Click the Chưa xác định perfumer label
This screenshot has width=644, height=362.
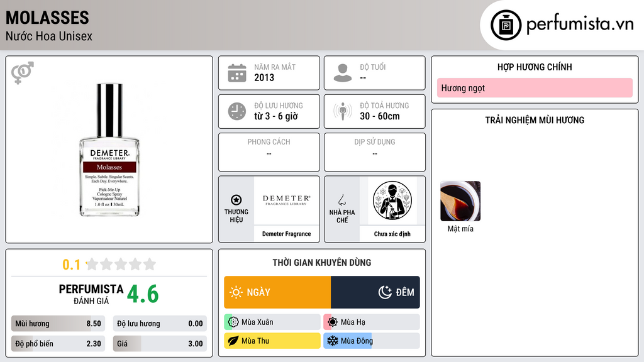coord(392,234)
